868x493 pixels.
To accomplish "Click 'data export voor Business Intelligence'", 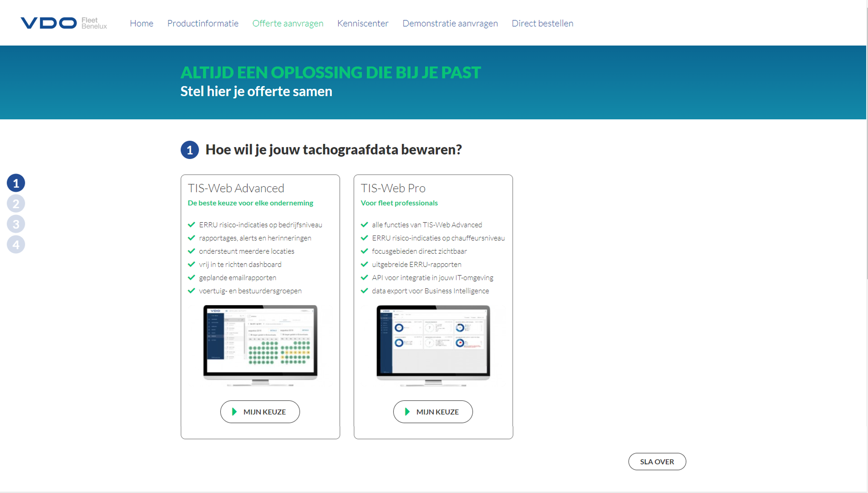I will [x=430, y=291].
